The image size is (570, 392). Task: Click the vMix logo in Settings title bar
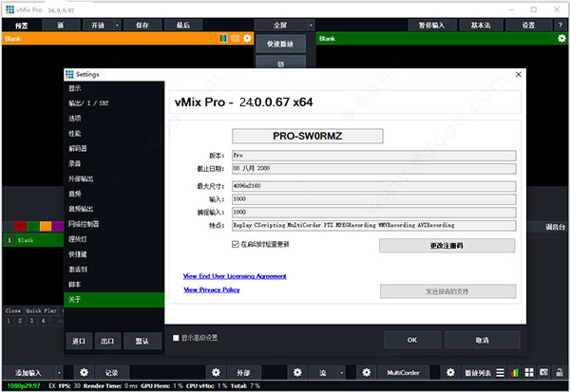point(69,74)
